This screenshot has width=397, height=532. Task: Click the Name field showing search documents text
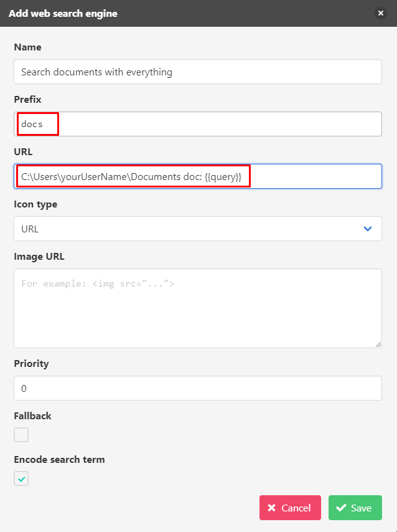click(198, 72)
